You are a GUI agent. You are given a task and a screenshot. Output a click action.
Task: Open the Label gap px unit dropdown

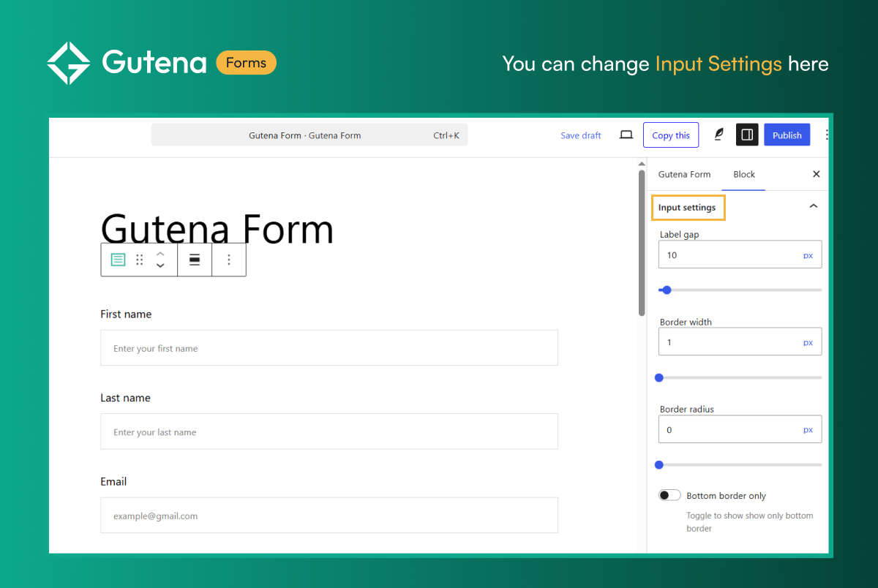pos(808,255)
